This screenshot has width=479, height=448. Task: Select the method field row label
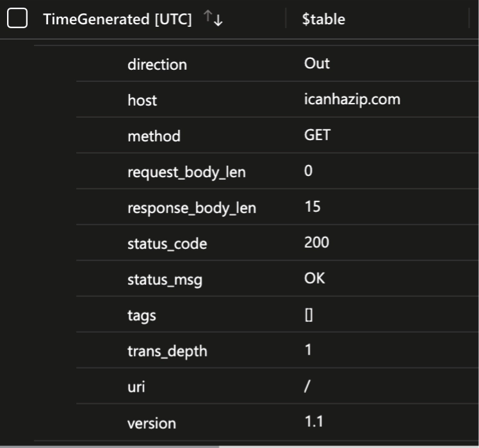(x=154, y=136)
